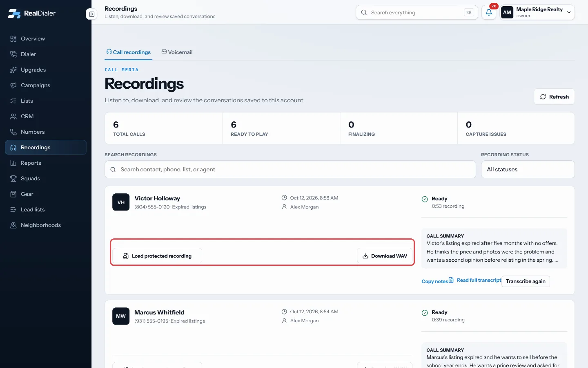Click the Squads trophy icon in the sidebar

[x=13, y=179]
